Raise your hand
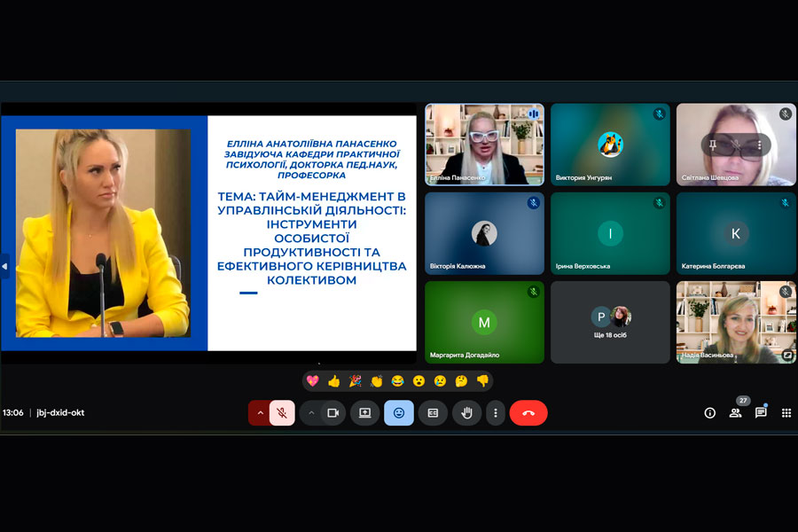Viewport: 798px width, 532px height. click(466, 413)
